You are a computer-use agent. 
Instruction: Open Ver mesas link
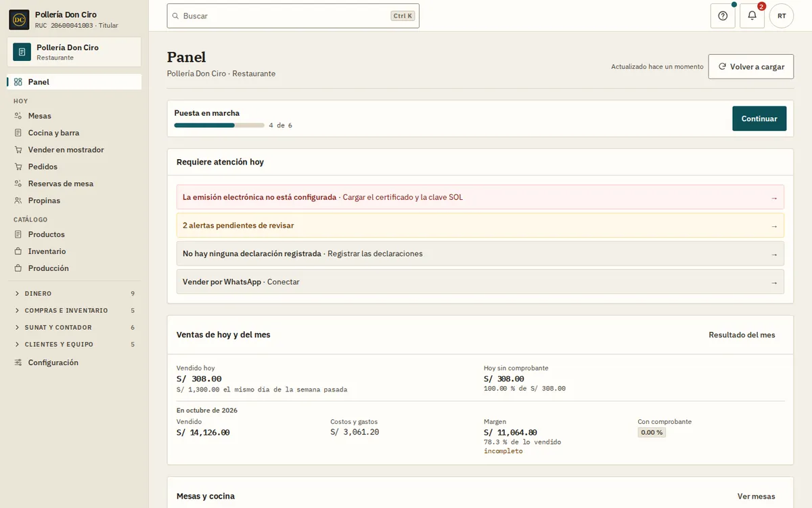[757, 496]
